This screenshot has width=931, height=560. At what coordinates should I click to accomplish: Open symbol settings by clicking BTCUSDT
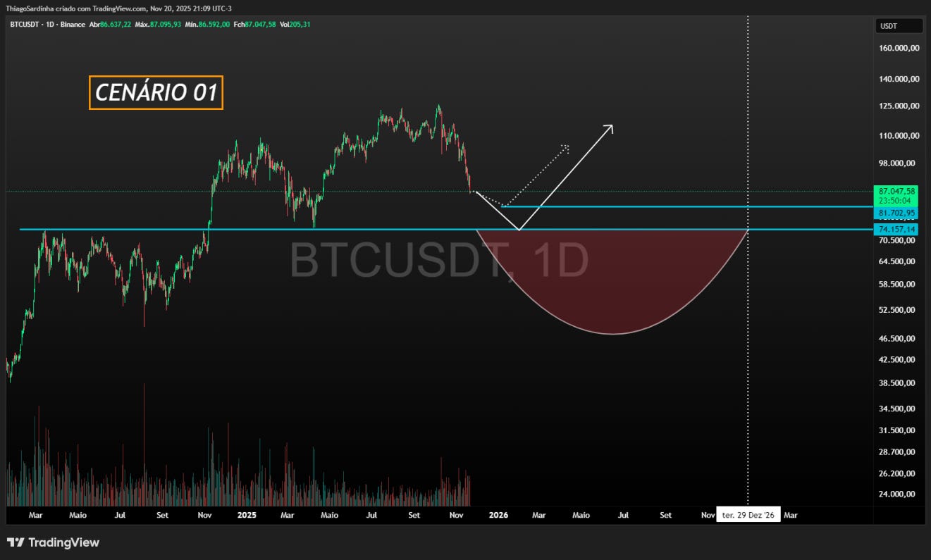[x=24, y=25]
